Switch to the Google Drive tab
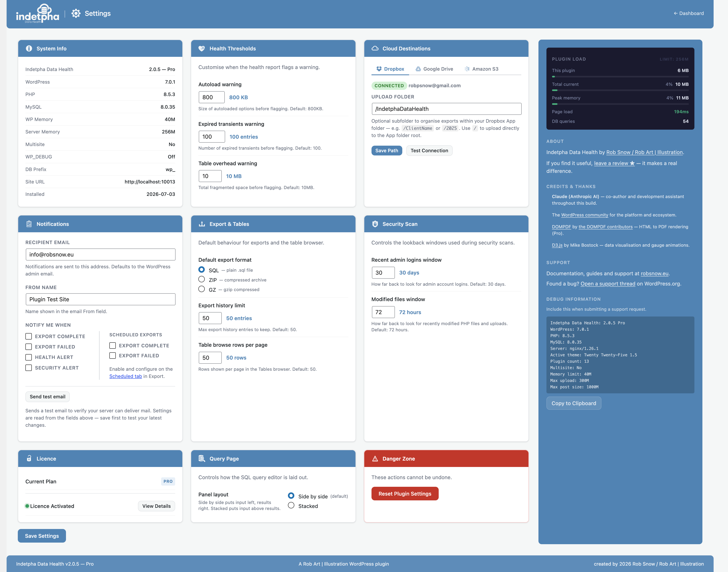Viewport: 728px width, 572px height. (434, 69)
